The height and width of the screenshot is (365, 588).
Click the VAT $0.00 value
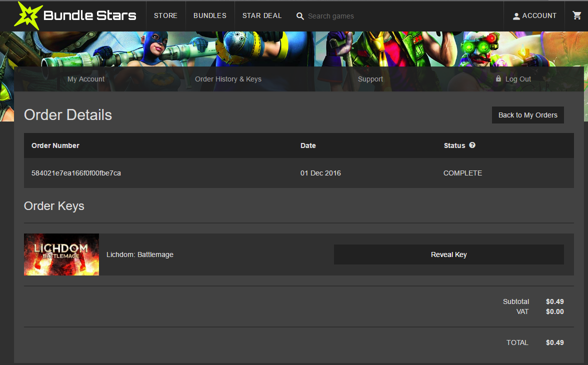click(554, 311)
